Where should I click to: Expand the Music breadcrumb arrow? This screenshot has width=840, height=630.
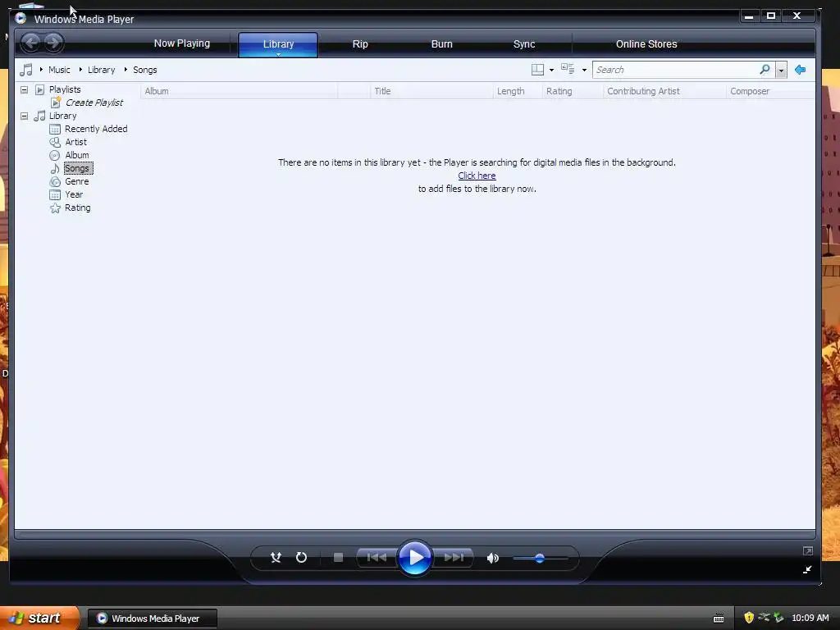pyautogui.click(x=41, y=70)
